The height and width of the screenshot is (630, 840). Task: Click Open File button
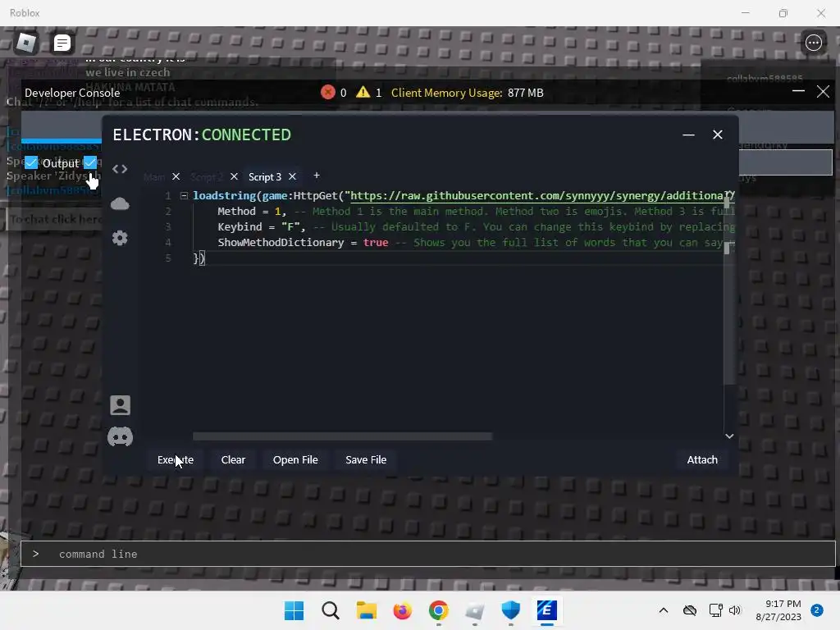[295, 459]
